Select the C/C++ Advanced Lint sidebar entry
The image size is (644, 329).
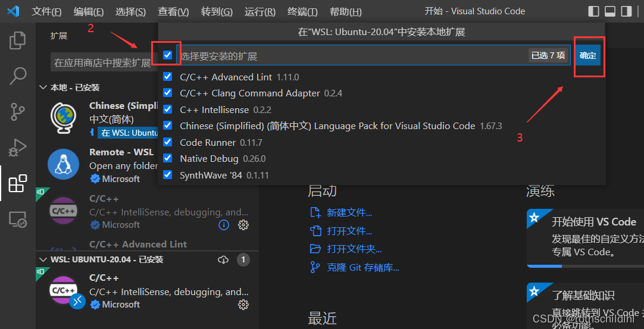click(147, 244)
